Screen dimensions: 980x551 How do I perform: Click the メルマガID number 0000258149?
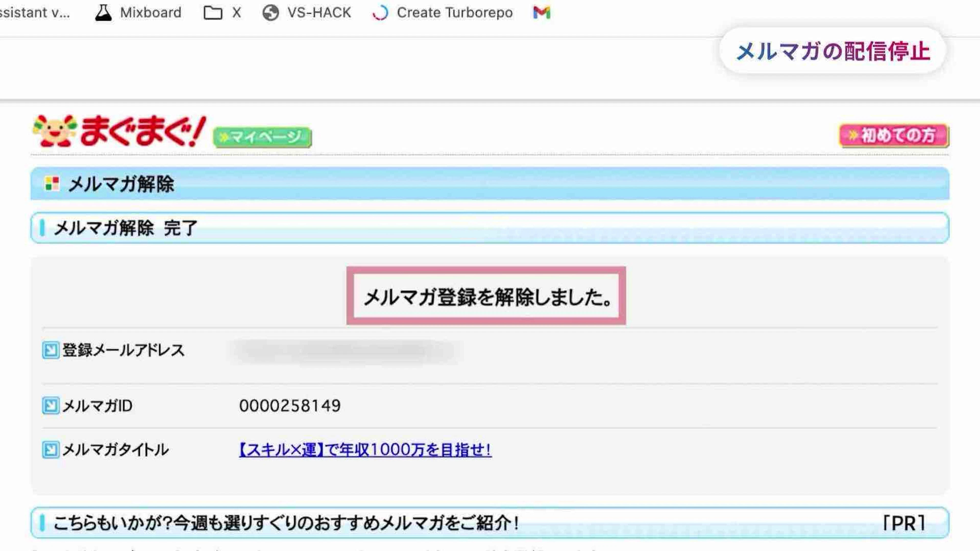coord(289,406)
